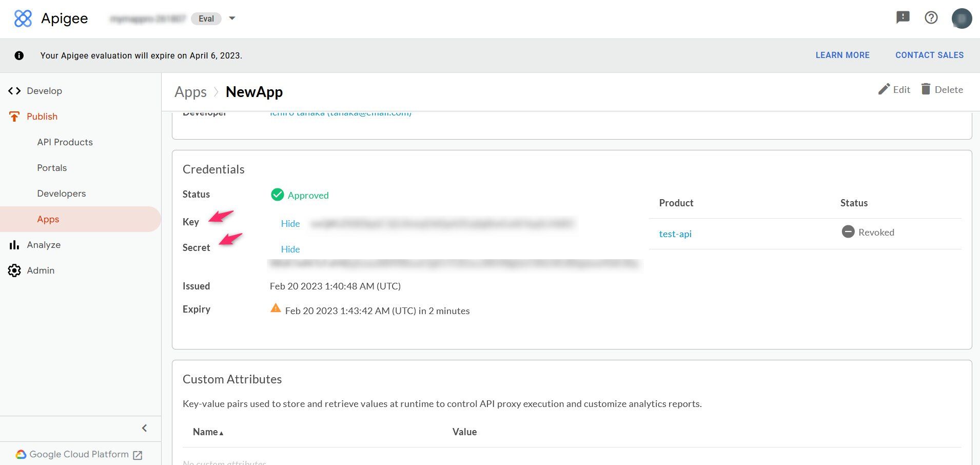The width and height of the screenshot is (980, 465).
Task: Click the Apigee logo icon
Action: coord(23,18)
